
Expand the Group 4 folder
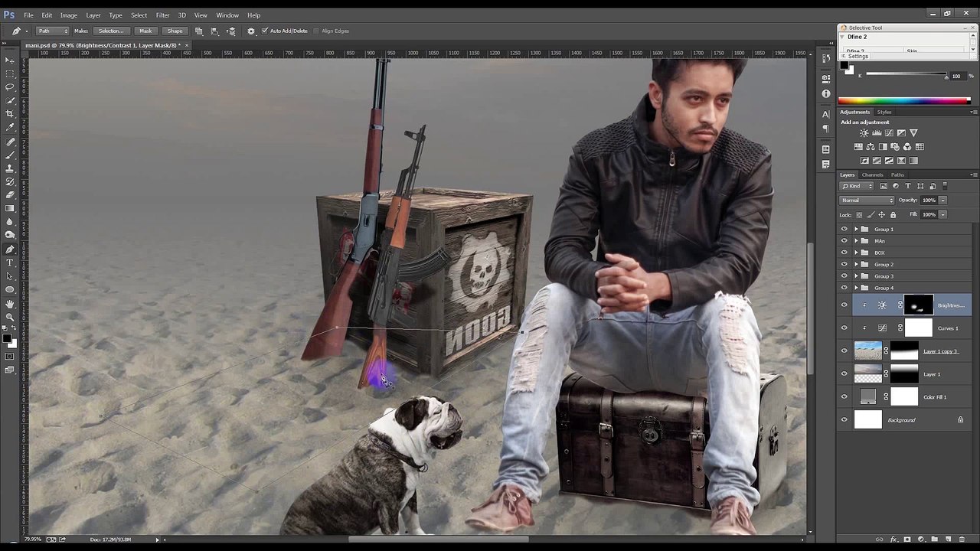pos(856,288)
